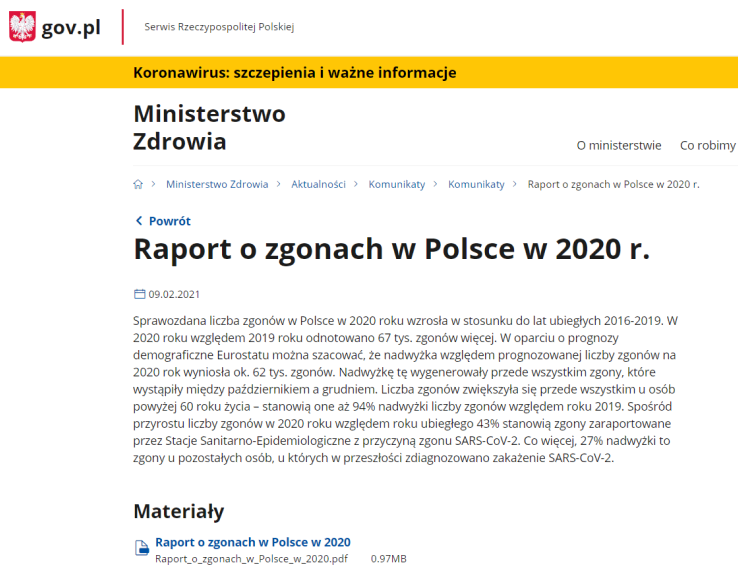Screen dimensions: 738x582
Task: Click the home icon in breadcrumbs
Action: coord(138,184)
